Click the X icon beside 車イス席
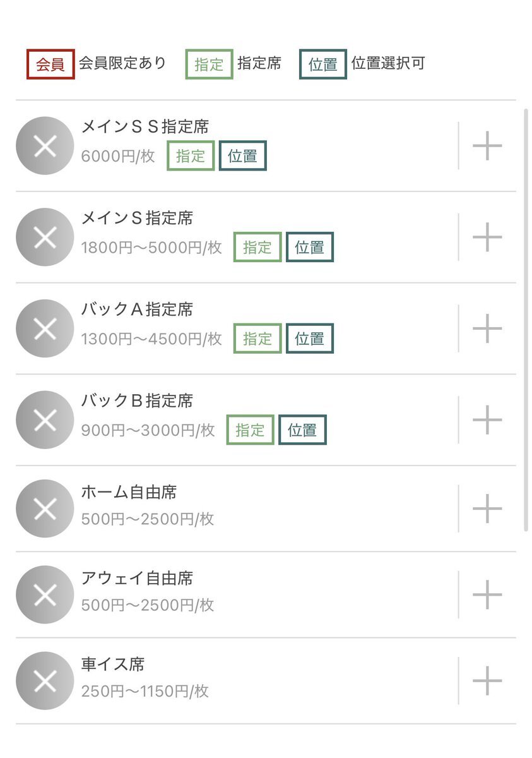532x758 pixels. click(45, 681)
